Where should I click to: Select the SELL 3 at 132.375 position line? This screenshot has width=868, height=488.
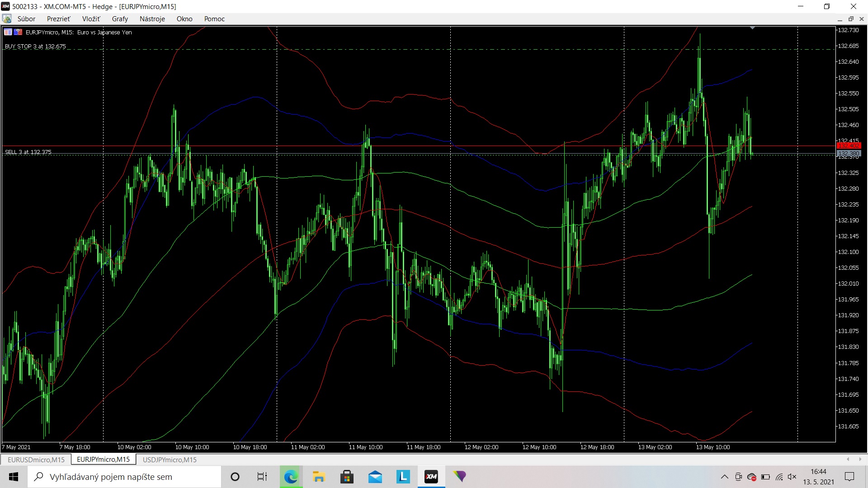(x=28, y=152)
